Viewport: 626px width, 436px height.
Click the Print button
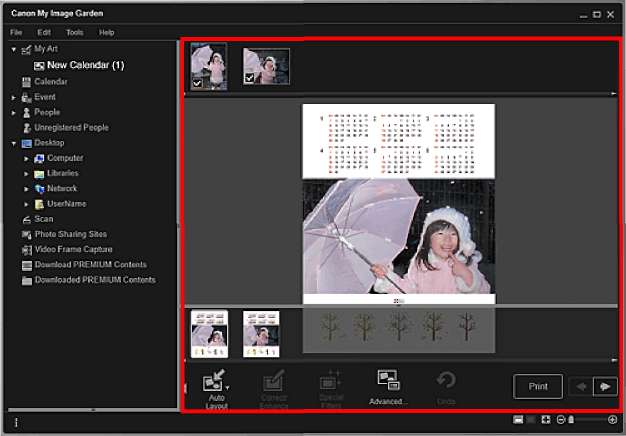[x=537, y=386]
